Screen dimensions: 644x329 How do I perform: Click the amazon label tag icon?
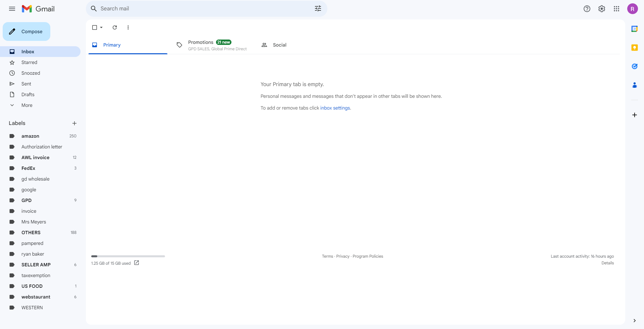coord(12,136)
